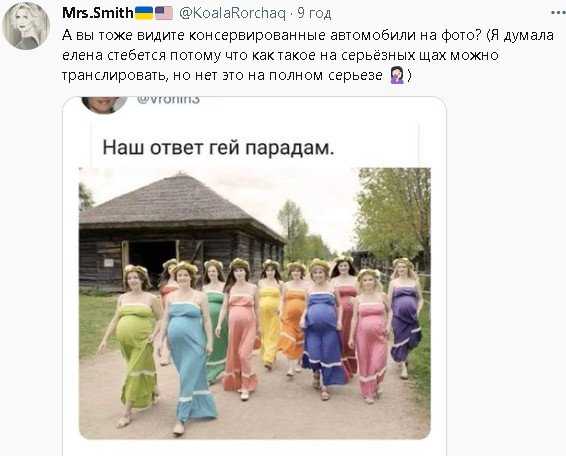The image size is (566, 456).
Task: Click the US flag emoji beside the name
Action: (x=164, y=13)
